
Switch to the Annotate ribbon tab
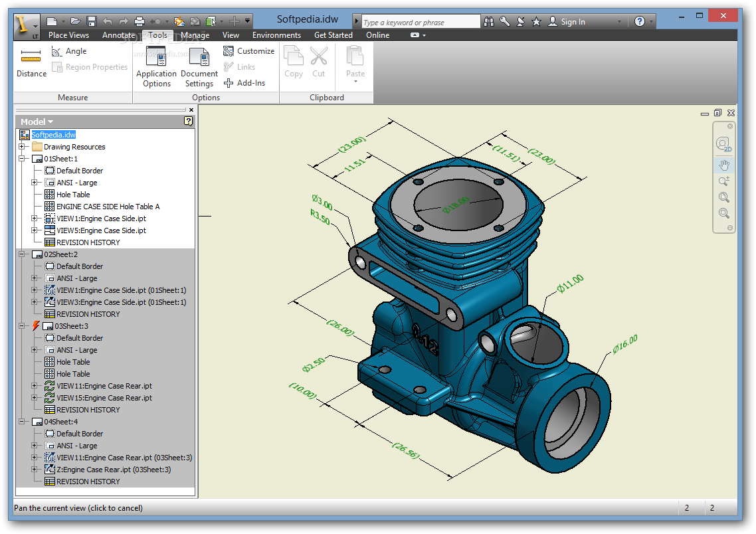pos(118,35)
